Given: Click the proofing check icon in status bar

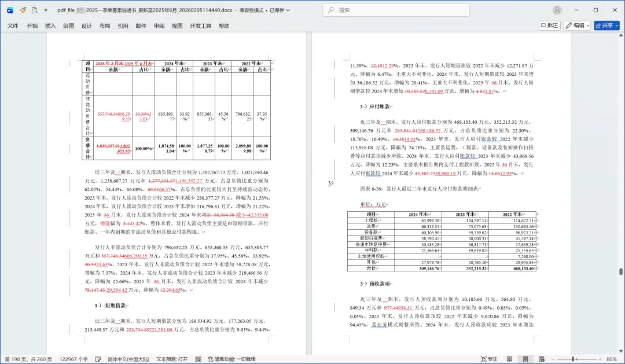Looking at the screenshot, I should [98, 359].
